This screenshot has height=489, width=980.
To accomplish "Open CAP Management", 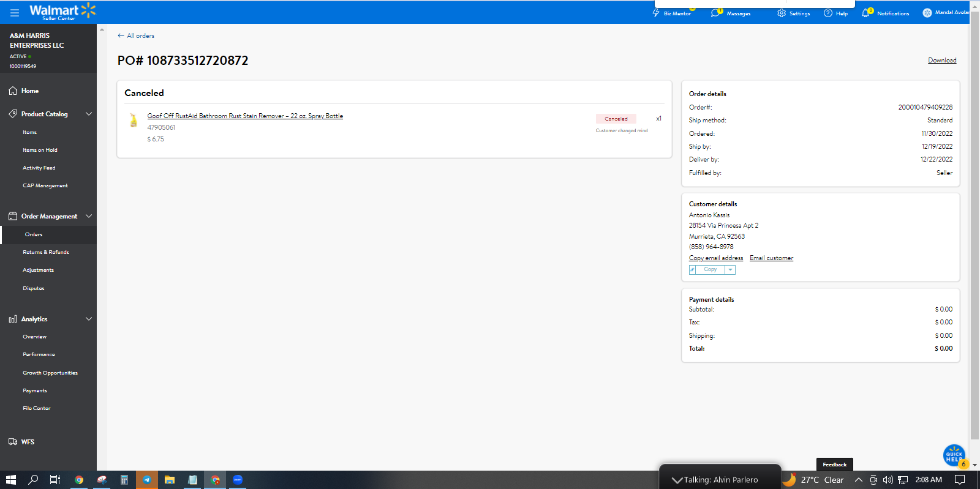I will [x=45, y=185].
